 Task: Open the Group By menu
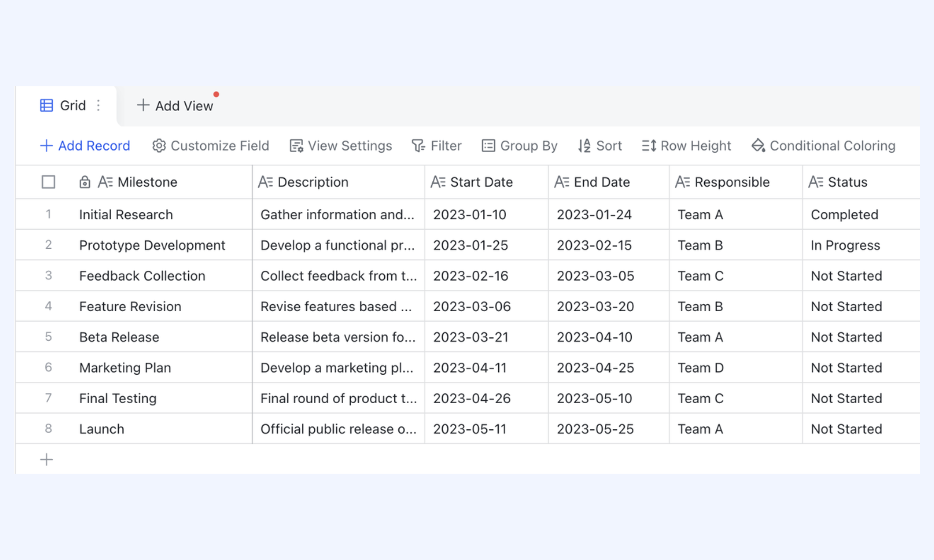[x=520, y=146]
